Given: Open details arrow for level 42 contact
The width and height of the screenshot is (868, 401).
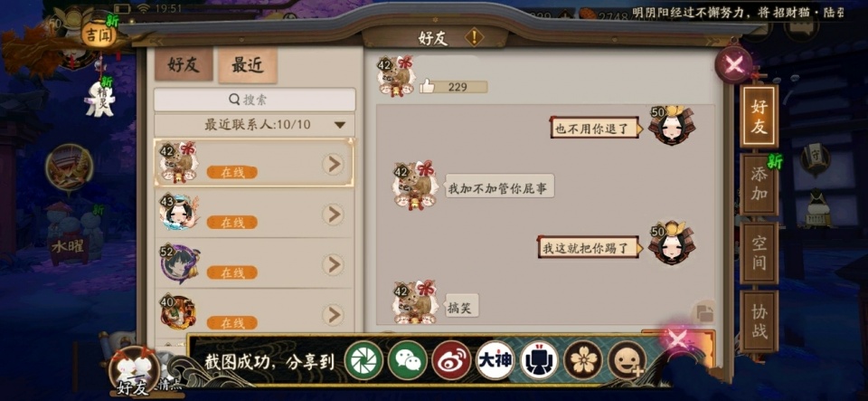Looking at the screenshot, I should (334, 165).
